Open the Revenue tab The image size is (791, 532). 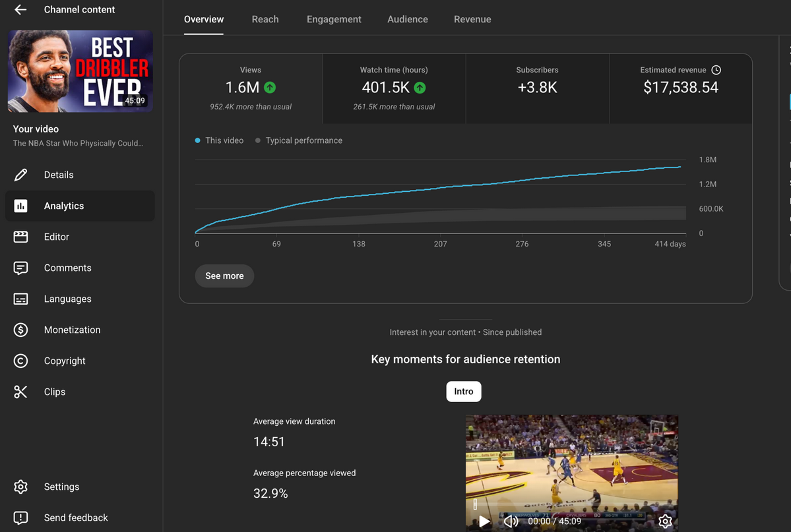(x=472, y=19)
